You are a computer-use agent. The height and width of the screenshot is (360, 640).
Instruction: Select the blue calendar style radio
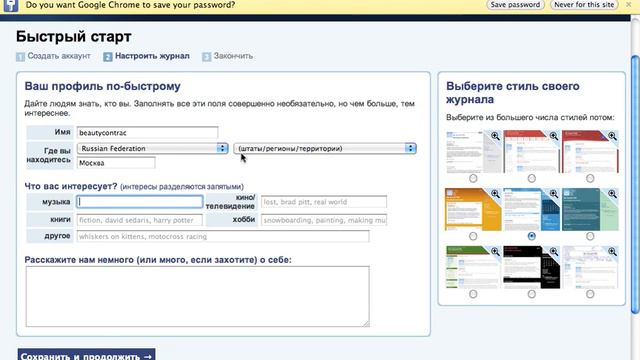tap(531, 236)
